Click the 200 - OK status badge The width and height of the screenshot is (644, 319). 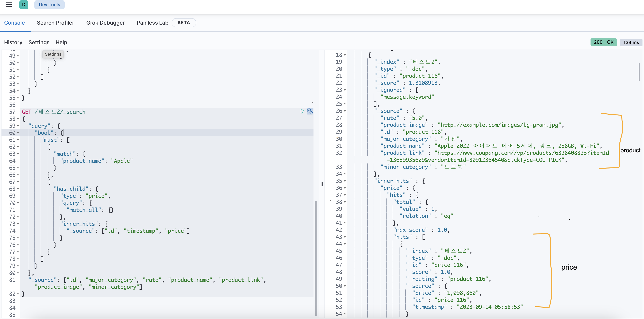(x=604, y=42)
